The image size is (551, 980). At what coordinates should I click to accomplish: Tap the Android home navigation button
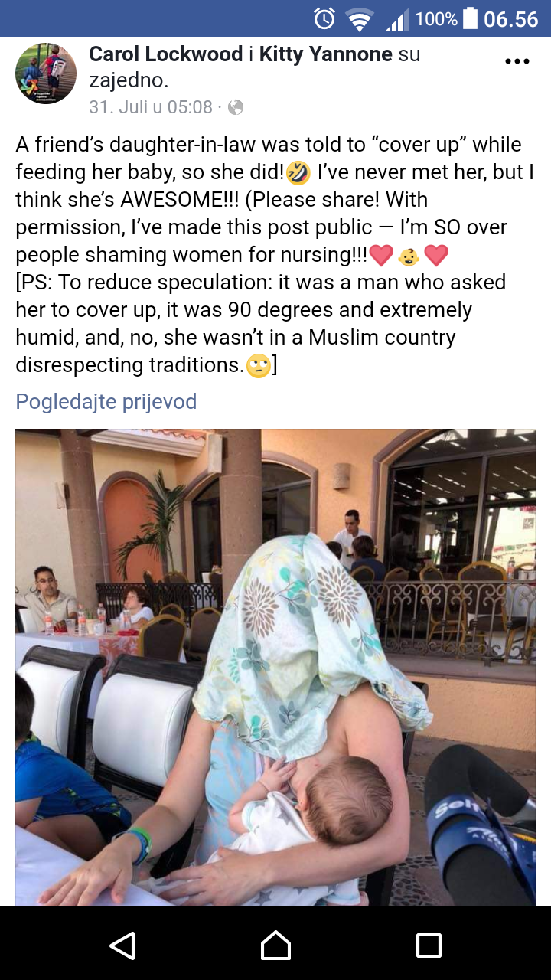pos(275,945)
